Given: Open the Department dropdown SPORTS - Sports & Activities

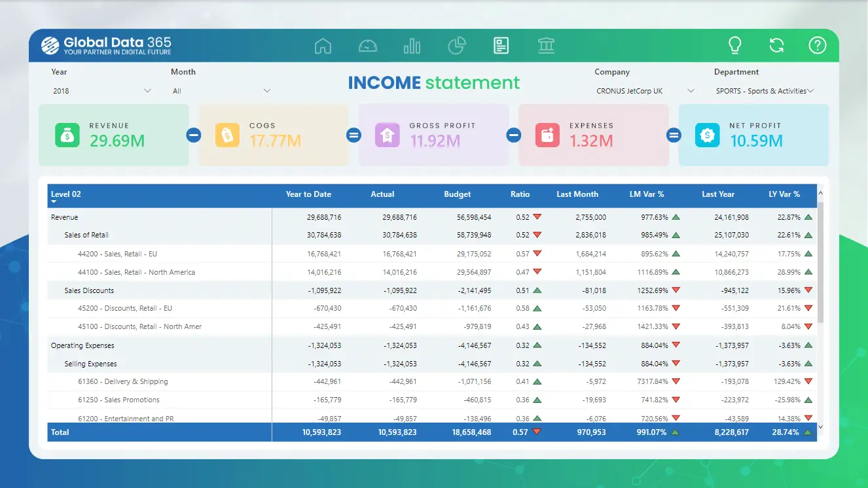Looking at the screenshot, I should (765, 91).
